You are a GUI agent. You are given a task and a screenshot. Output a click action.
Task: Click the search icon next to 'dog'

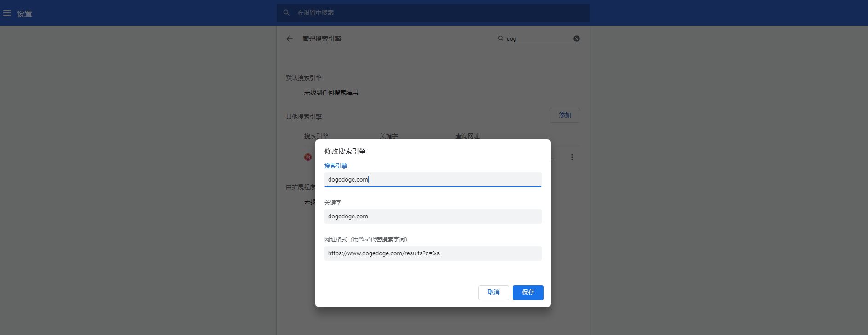tap(501, 39)
